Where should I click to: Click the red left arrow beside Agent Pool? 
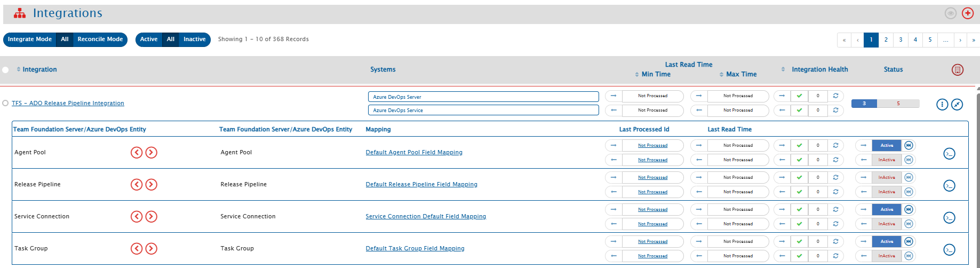pyautogui.click(x=137, y=153)
